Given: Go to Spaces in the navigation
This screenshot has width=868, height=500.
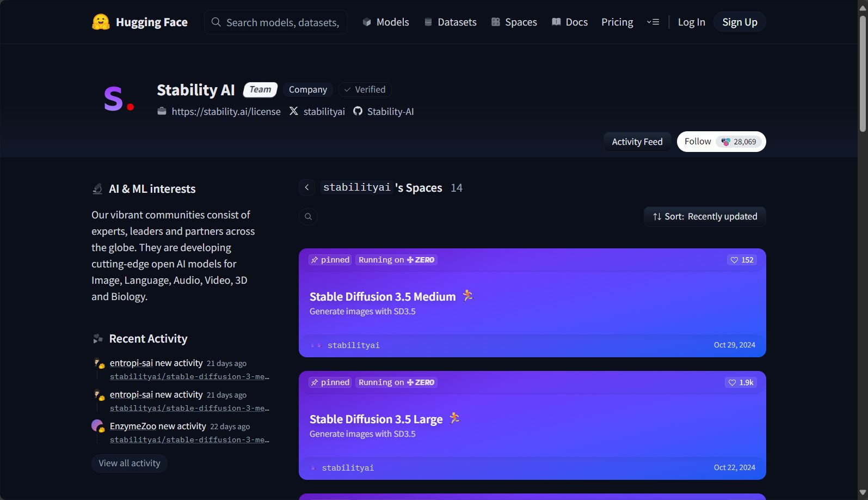Looking at the screenshot, I should [x=514, y=22].
